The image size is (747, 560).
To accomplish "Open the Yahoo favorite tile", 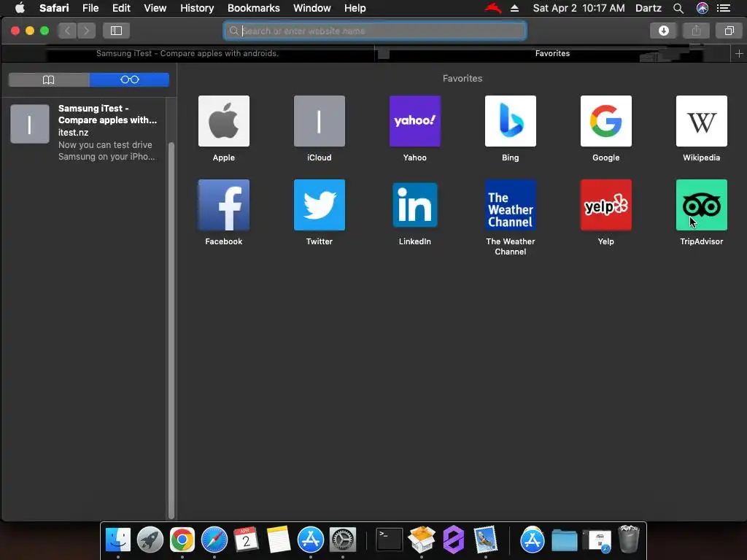I will 414,121.
